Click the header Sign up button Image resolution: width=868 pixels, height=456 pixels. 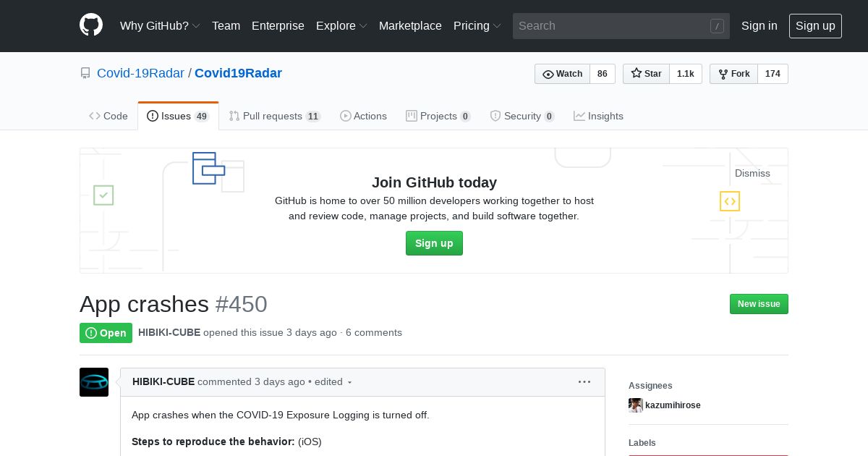click(x=815, y=25)
